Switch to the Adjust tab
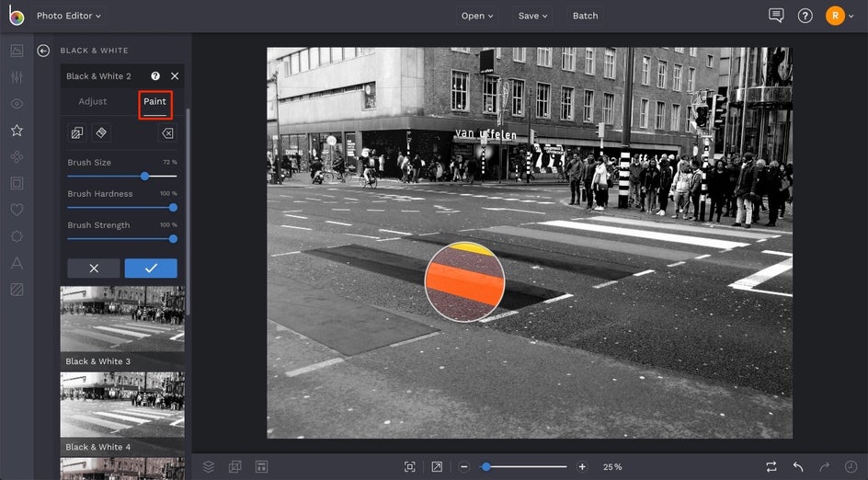This screenshot has height=480, width=868. point(93,102)
